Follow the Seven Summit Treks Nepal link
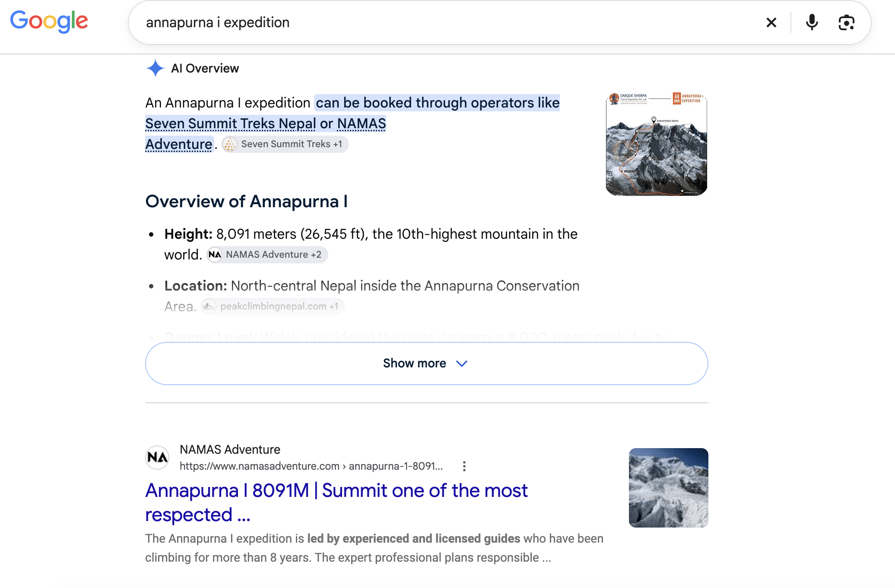Viewport: 895px width, 588px height. [231, 124]
